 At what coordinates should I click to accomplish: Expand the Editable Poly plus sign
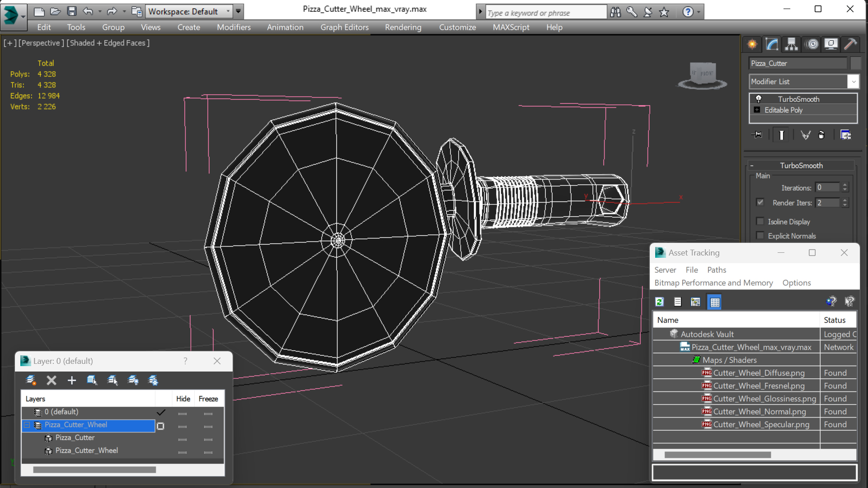(x=757, y=110)
